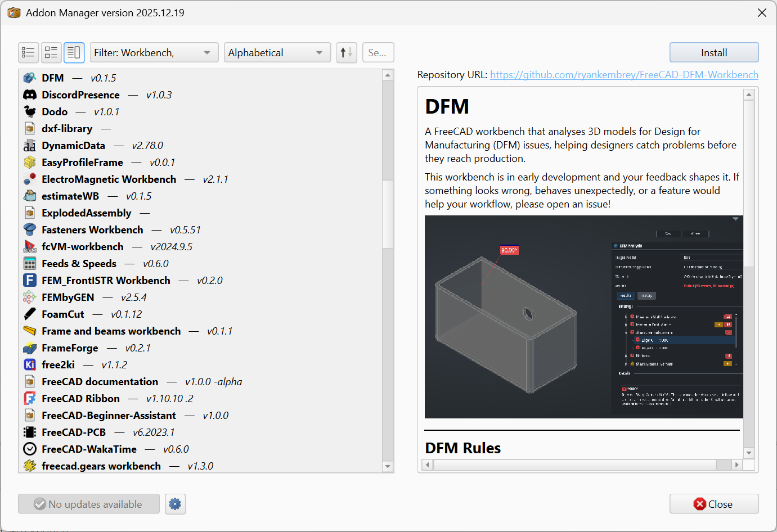Select Feeds & Speeds entry
Image resolution: width=777 pixels, height=532 pixels.
pyautogui.click(x=200, y=263)
